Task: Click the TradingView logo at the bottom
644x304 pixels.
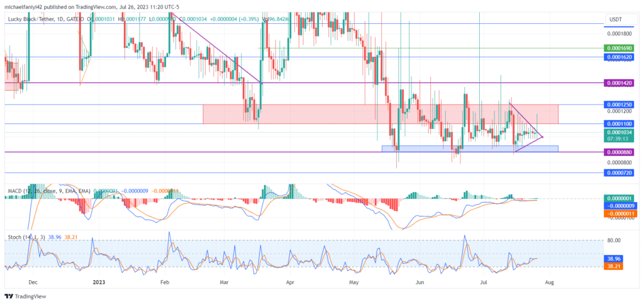Action: coord(25,296)
